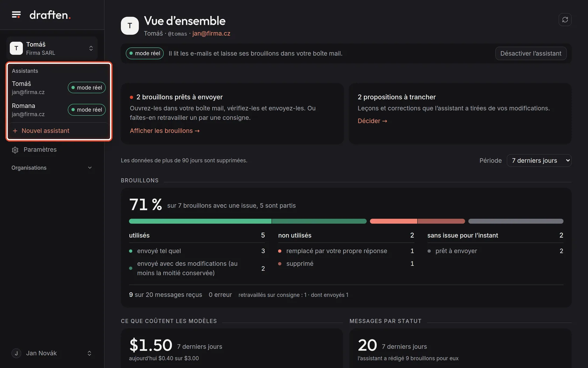Click '9 sur 20 messages reçus'
The image size is (588, 368).
coord(166,295)
